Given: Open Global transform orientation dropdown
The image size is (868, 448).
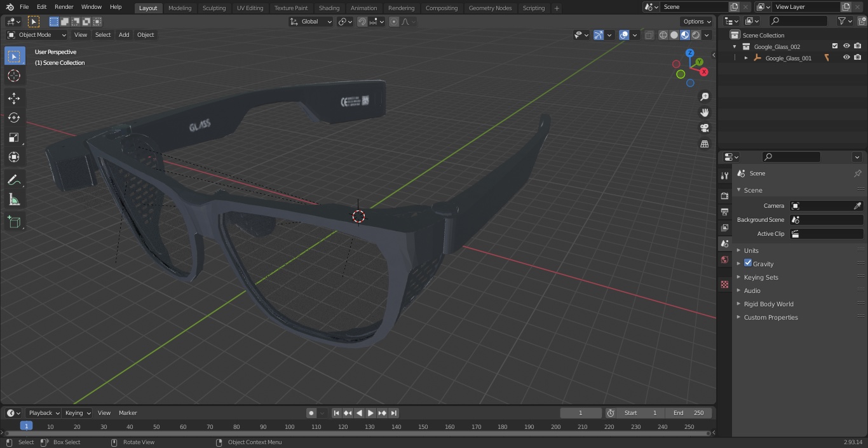Looking at the screenshot, I should point(311,22).
